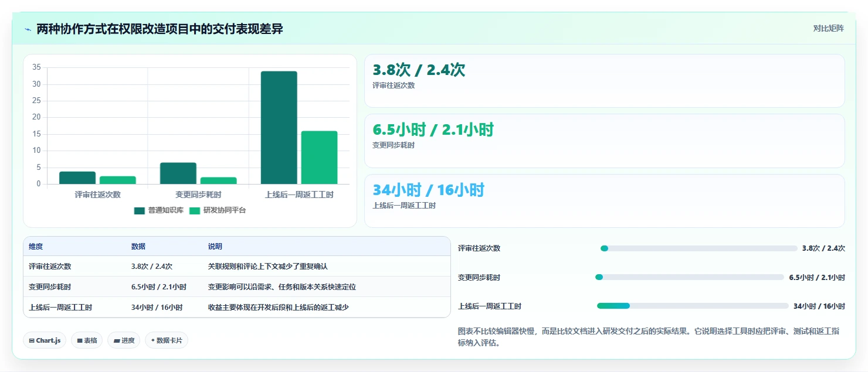Click the dark green 普通知识库 legend swatch
This screenshot has width=868, height=372.
[140, 210]
